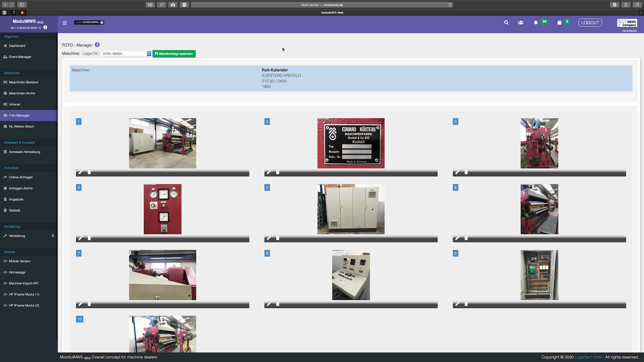Edit photo 1 with pencil icon
Viewport: 644px width, 362px height.
(80, 173)
